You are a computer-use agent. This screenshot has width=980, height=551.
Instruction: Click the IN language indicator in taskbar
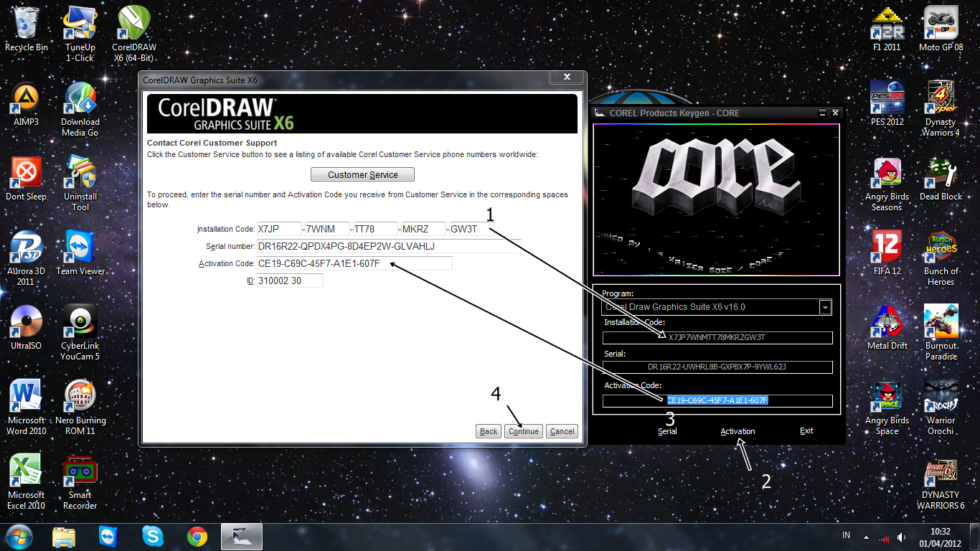846,535
